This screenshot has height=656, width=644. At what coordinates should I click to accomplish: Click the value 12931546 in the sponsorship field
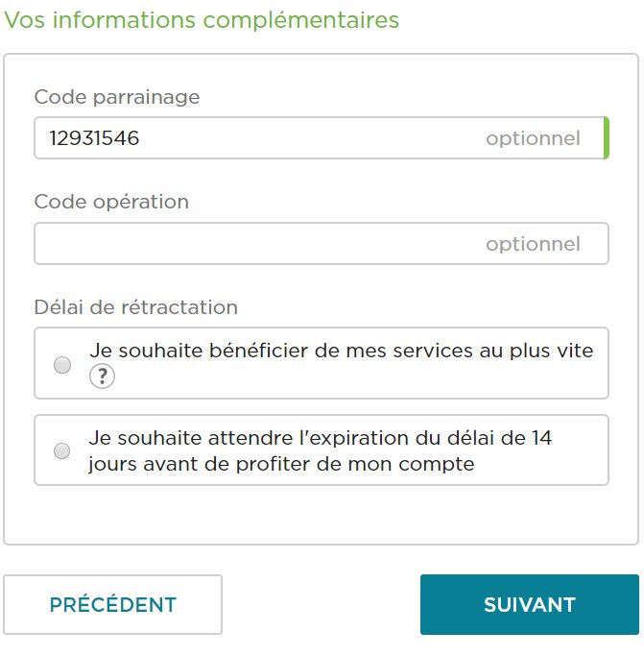coord(95,138)
